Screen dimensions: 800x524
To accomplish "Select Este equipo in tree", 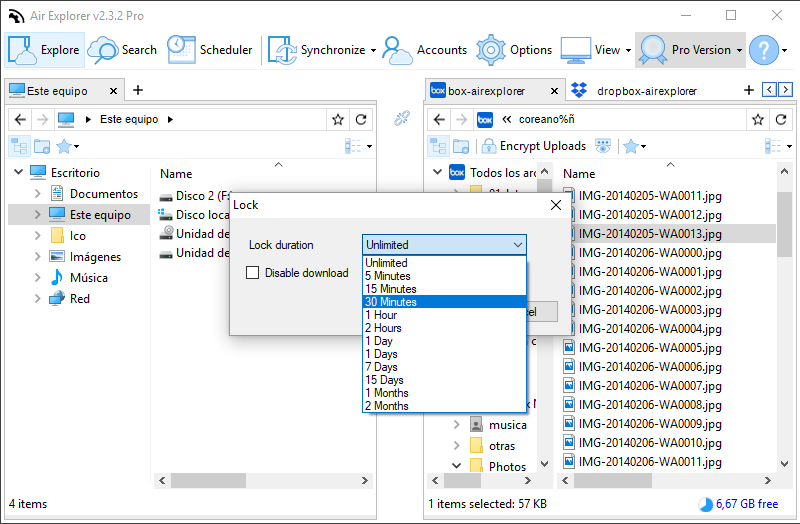I will tap(100, 215).
